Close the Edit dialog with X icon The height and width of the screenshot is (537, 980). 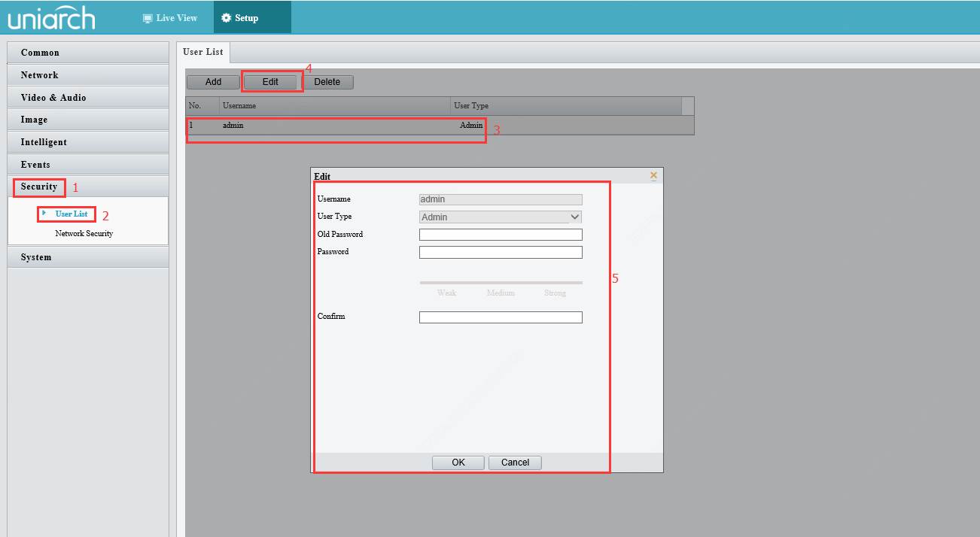[x=653, y=175]
